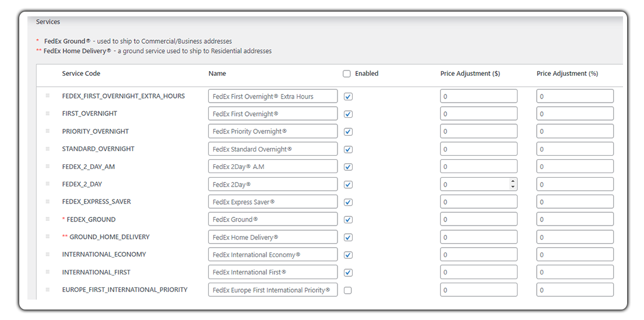644x320 pixels.
Task: Toggle the Enabled select-all header checkbox
Action: pyautogui.click(x=347, y=74)
